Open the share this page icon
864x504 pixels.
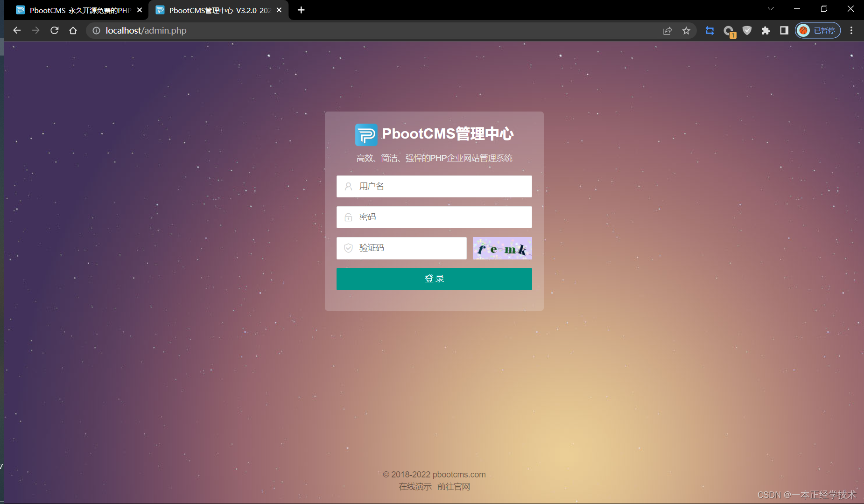(x=667, y=30)
